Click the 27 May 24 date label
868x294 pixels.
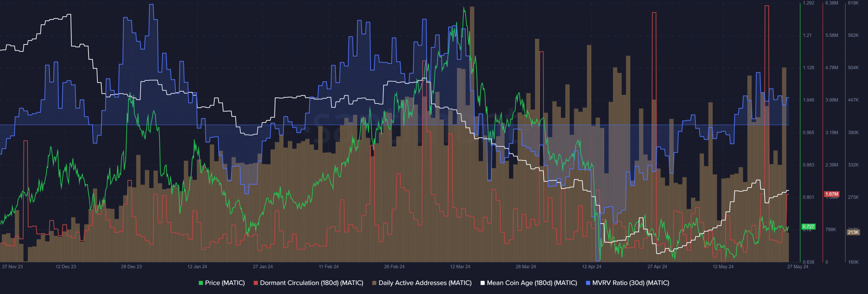(798, 267)
